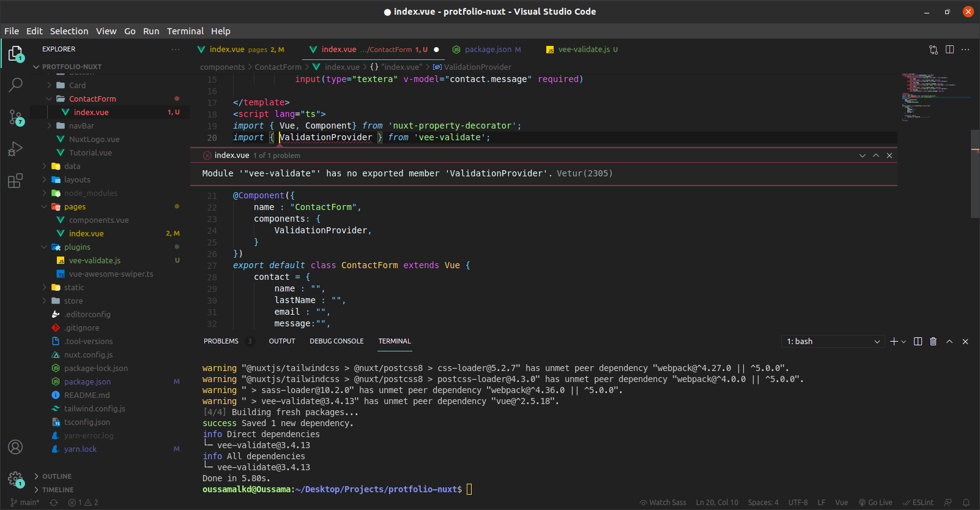
Task: Open the Extensions view
Action: pos(16,181)
